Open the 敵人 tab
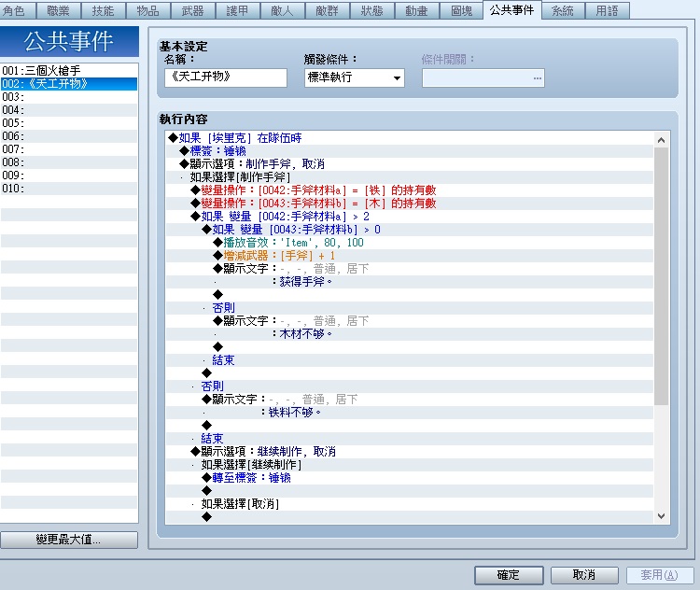This screenshot has width=700, height=590. (x=282, y=10)
